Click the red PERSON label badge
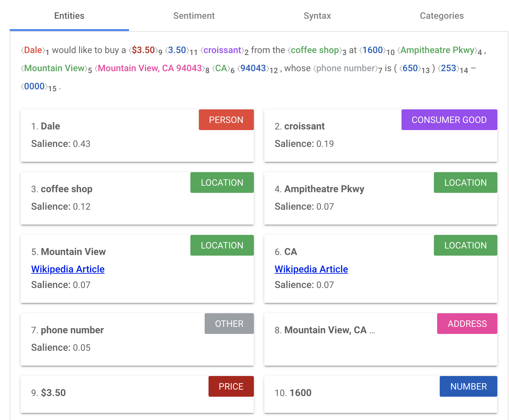The image size is (509, 420). (226, 120)
